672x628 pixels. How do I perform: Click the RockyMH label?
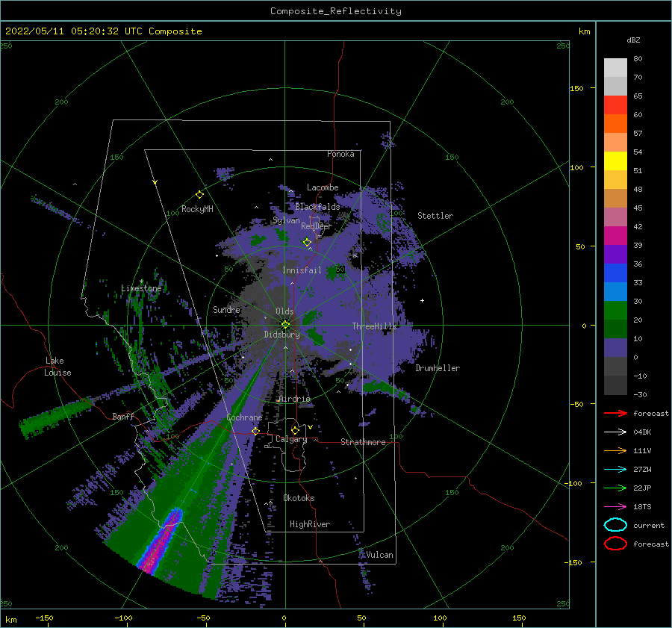[197, 209]
